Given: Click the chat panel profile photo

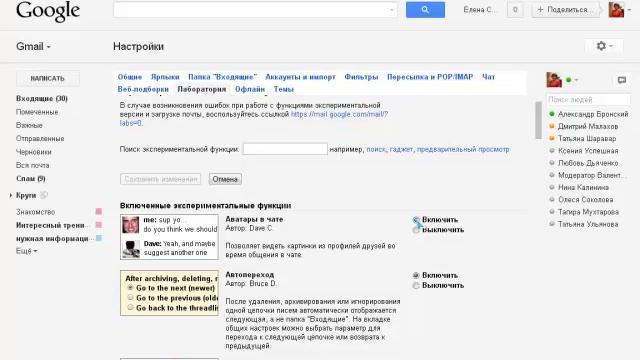Looking at the screenshot, I should 554,80.
